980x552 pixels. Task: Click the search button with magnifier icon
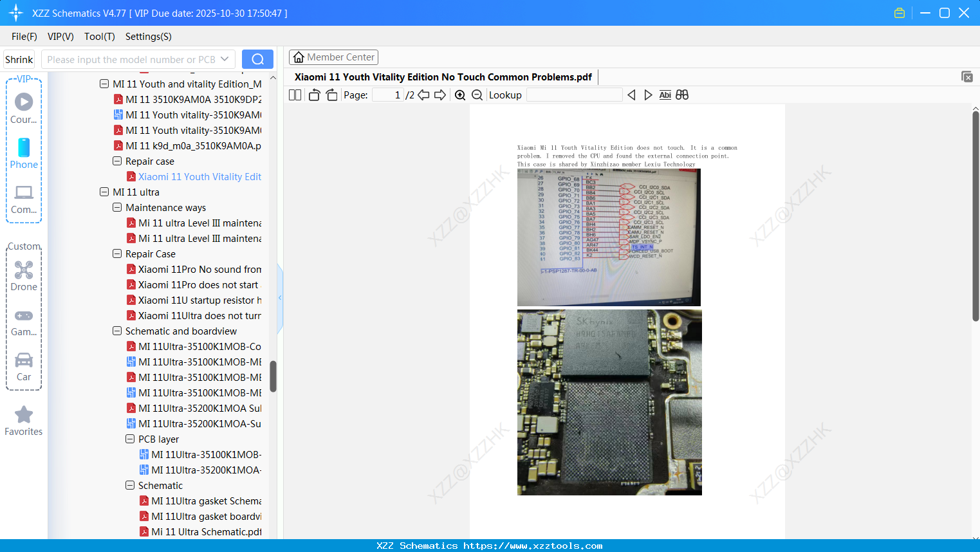click(257, 59)
